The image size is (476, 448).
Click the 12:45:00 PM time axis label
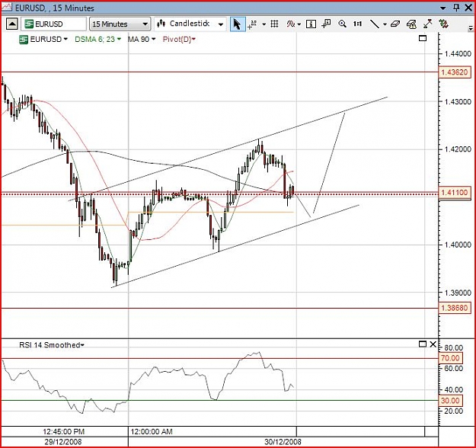pyautogui.click(x=63, y=431)
